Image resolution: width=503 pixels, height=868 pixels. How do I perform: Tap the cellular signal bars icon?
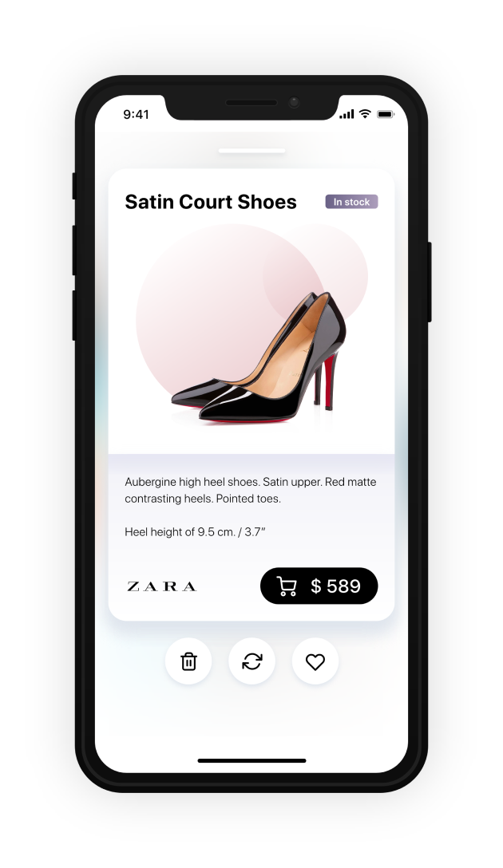(x=347, y=114)
